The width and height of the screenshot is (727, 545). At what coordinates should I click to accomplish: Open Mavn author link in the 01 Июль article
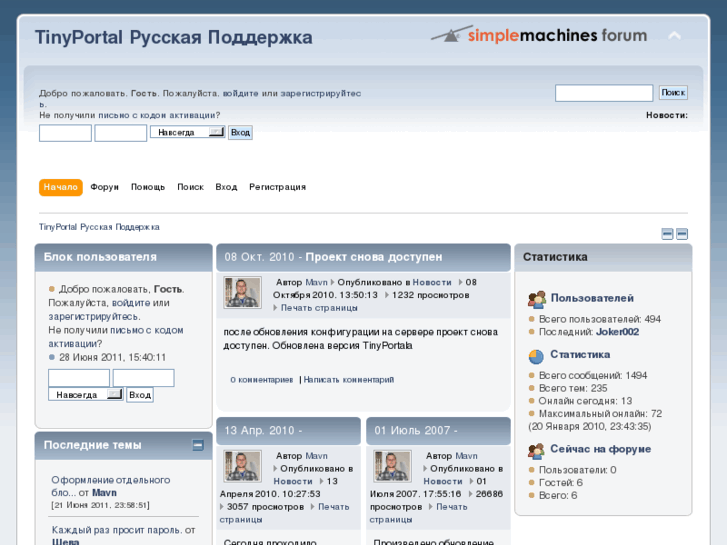coord(466,456)
